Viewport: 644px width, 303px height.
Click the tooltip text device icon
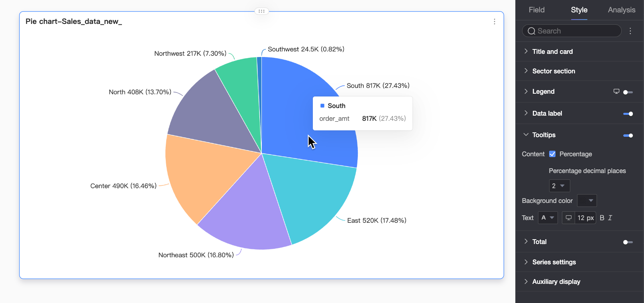tap(569, 218)
